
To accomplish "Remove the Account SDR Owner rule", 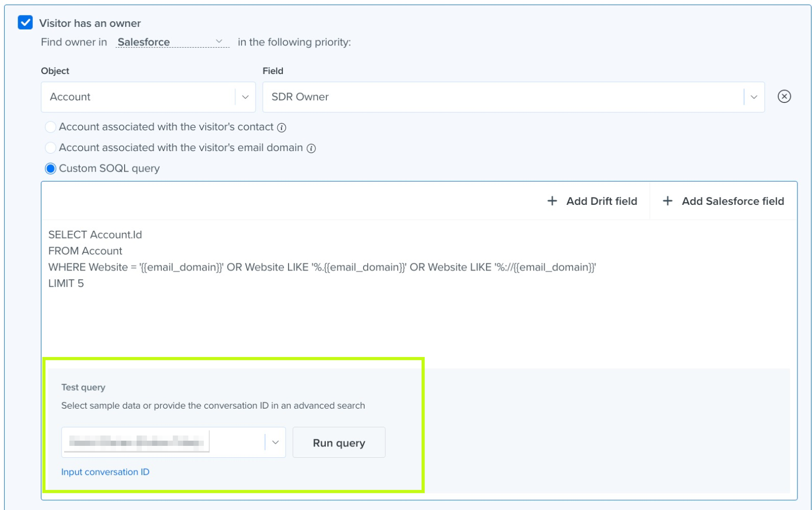I will (784, 97).
